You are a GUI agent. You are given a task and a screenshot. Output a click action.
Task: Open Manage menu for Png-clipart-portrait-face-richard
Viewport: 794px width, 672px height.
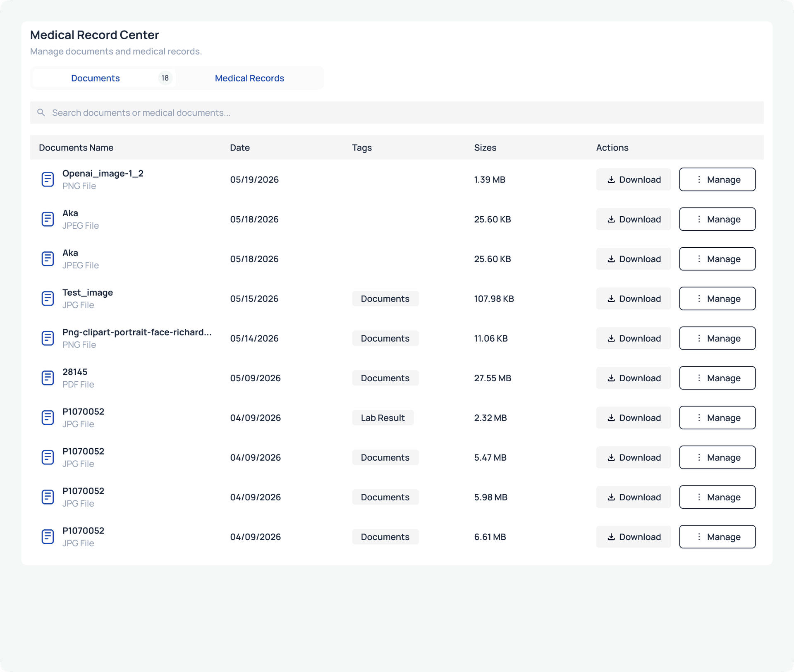pos(717,338)
